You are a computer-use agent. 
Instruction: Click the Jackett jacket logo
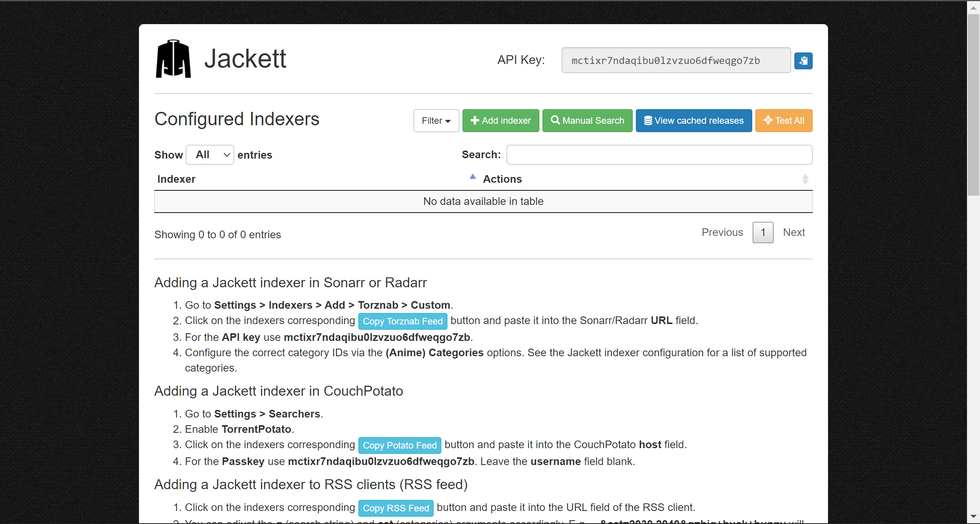(173, 59)
